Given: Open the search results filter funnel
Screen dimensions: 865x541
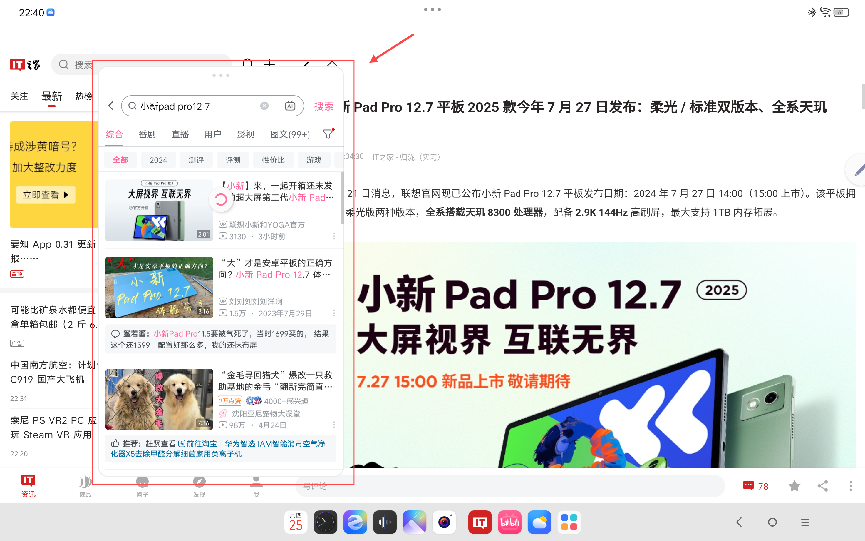Looking at the screenshot, I should tap(328, 134).
